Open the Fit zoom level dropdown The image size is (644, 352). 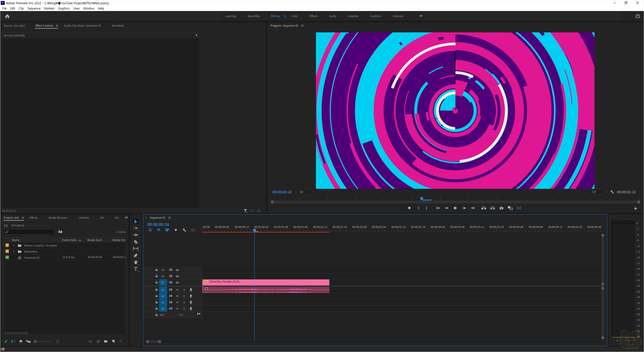click(x=306, y=192)
